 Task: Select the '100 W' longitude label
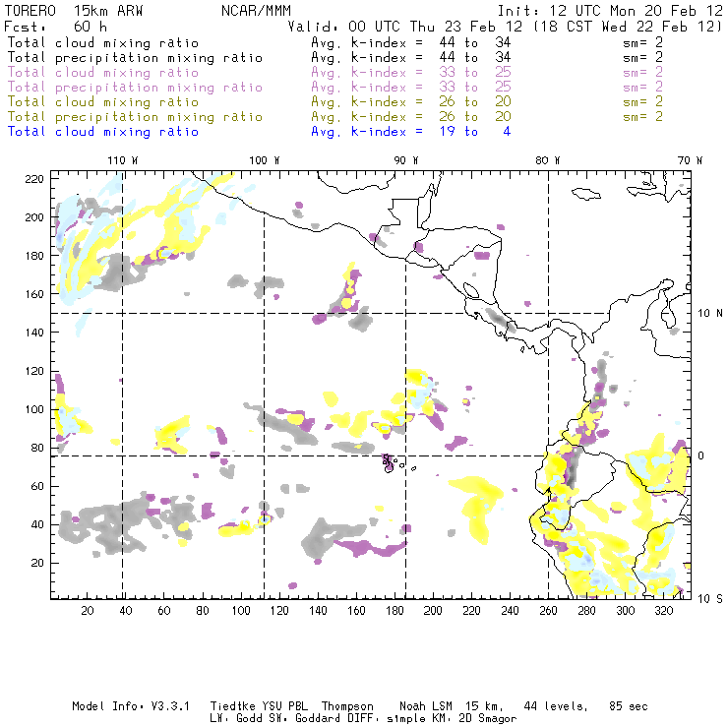point(265,160)
